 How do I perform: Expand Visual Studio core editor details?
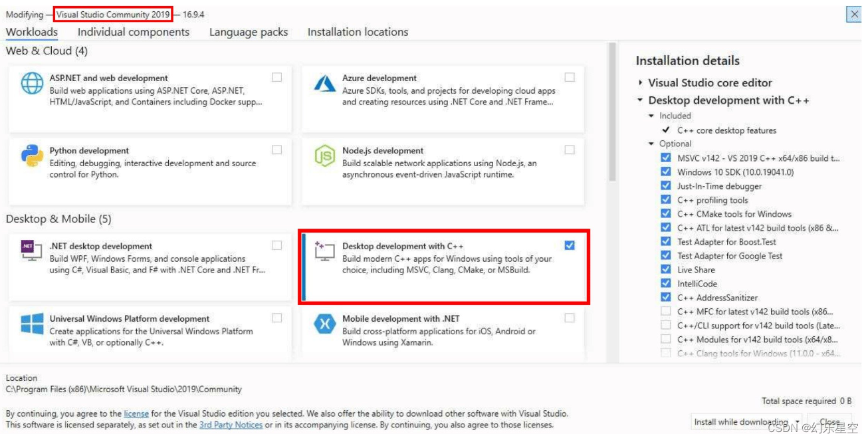tap(640, 83)
